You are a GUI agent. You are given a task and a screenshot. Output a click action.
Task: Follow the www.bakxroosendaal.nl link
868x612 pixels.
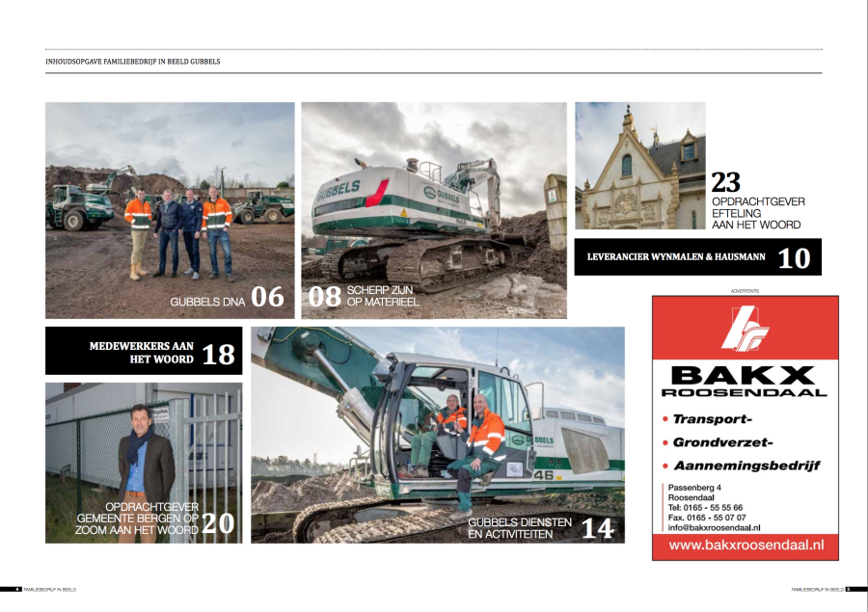tap(747, 543)
